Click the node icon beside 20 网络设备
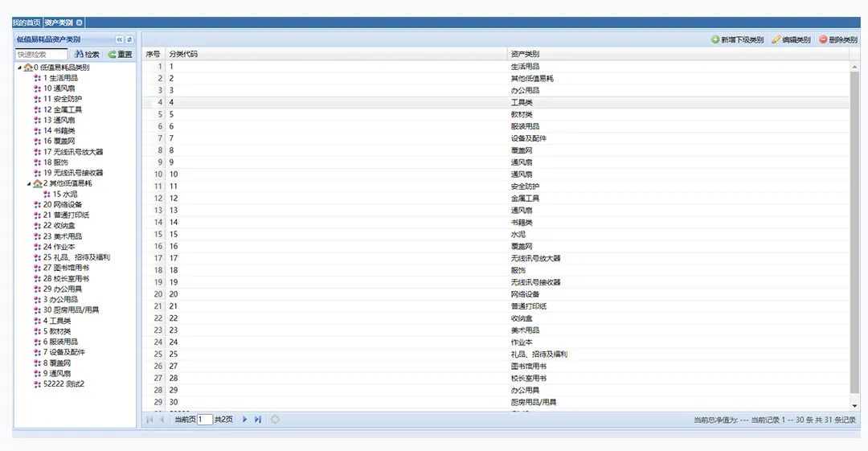This screenshot has height=451, width=868. (x=38, y=205)
